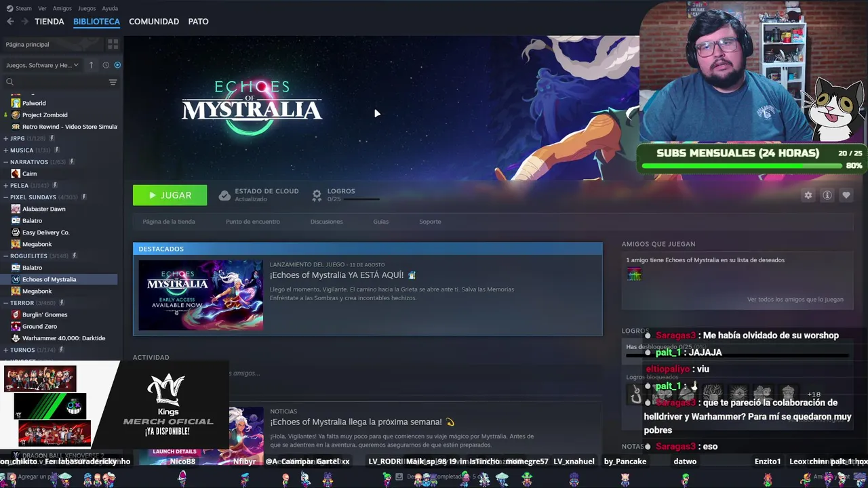Go forward with the right arrow
This screenshot has width=868, height=488.
25,22
